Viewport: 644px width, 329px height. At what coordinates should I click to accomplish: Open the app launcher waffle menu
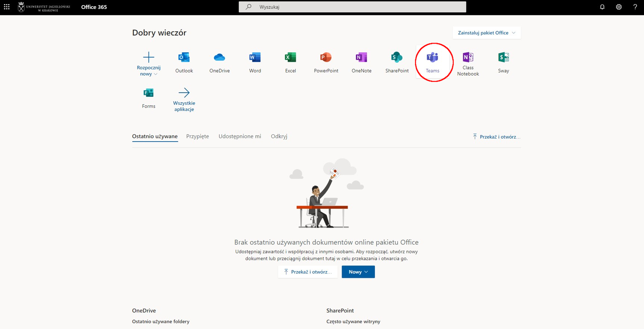click(7, 7)
